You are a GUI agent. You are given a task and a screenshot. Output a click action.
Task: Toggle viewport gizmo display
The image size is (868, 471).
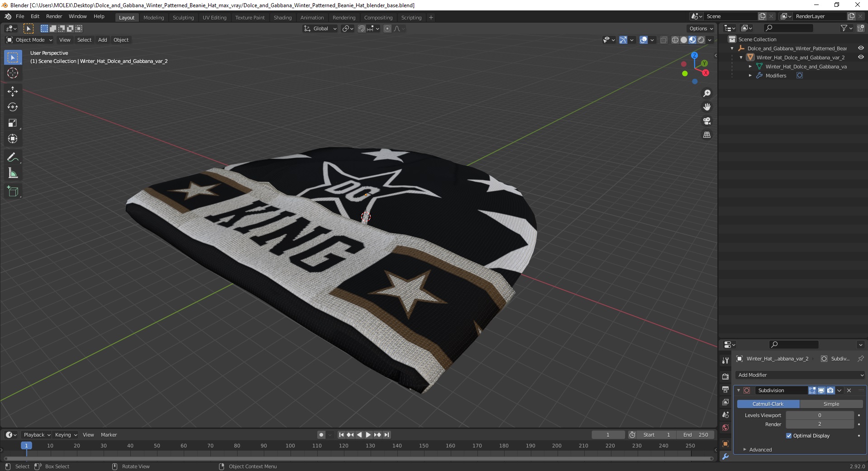click(623, 40)
